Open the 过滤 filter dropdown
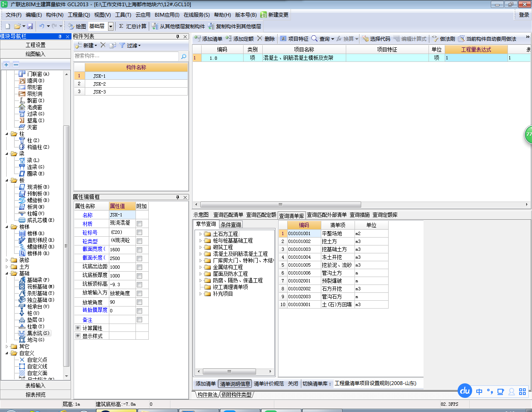This screenshot has height=412, width=532. 140,46
